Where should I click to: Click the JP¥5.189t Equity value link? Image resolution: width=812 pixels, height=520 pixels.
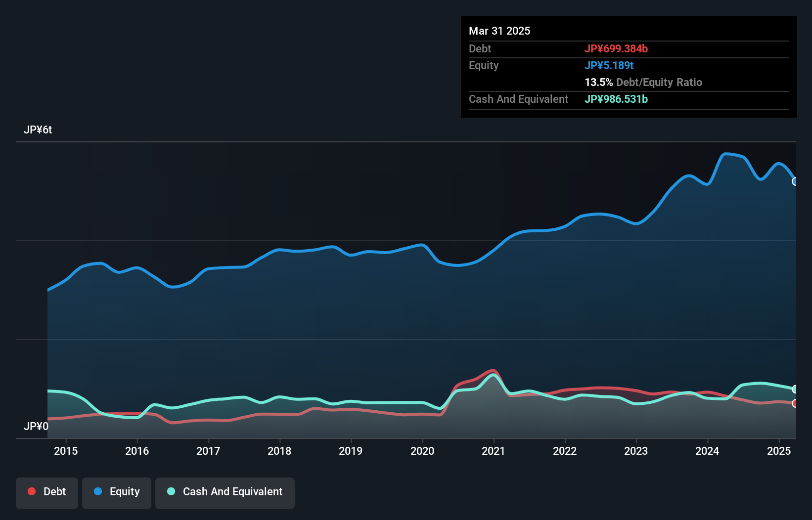coord(609,65)
